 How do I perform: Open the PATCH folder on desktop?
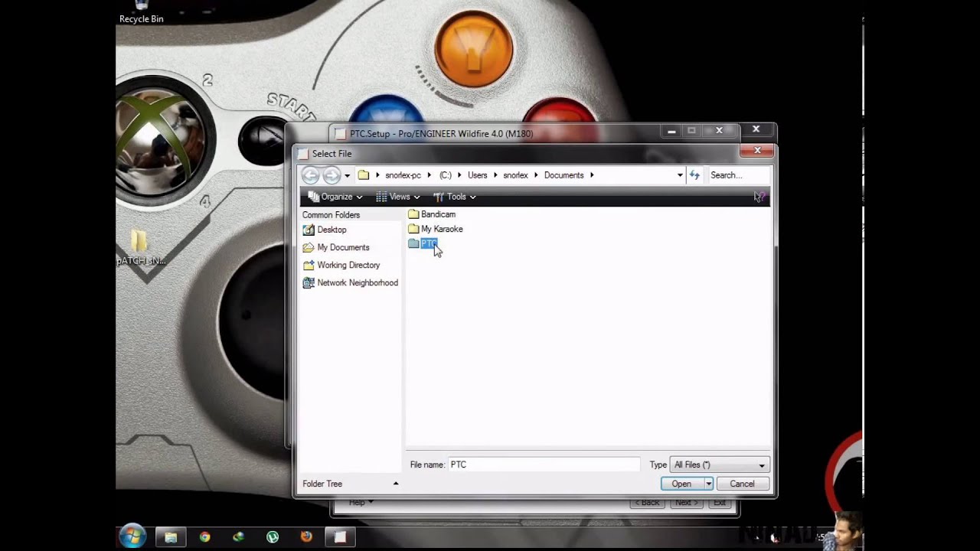point(140,248)
